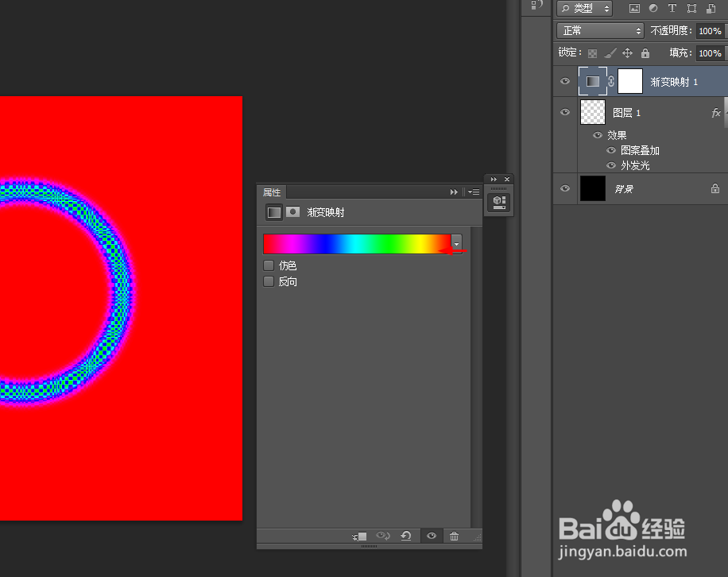This screenshot has width=728, height=577.
Task: Toggle layer visibility eye in Properties footer
Action: (x=432, y=536)
